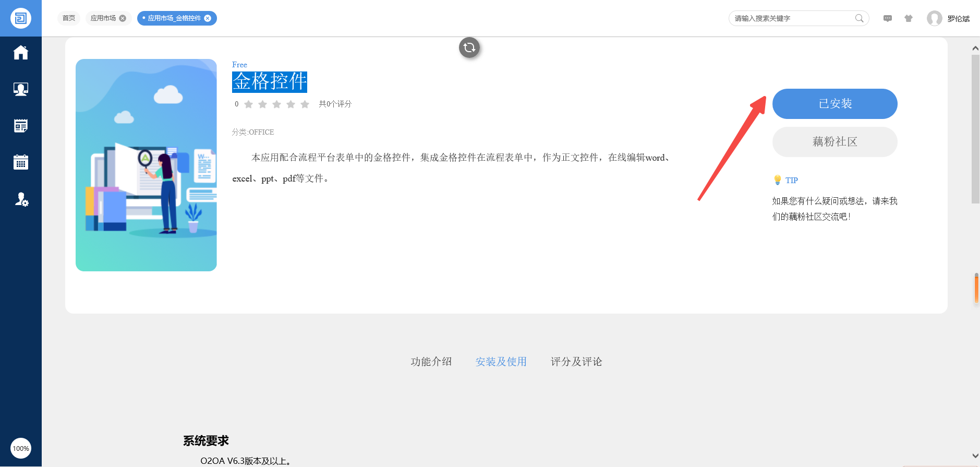Viewport: 980px width, 467px height.
Task: Switch to the 应用市场 tab
Action: (103, 18)
